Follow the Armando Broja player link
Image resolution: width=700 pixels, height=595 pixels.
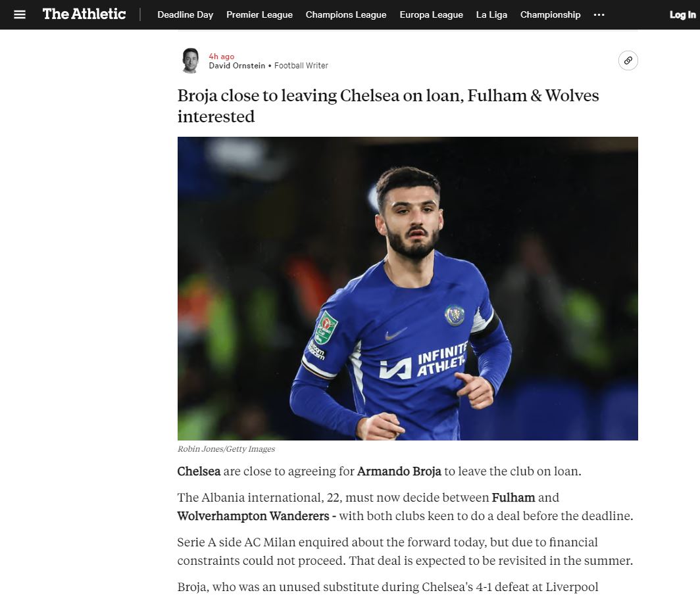point(399,471)
